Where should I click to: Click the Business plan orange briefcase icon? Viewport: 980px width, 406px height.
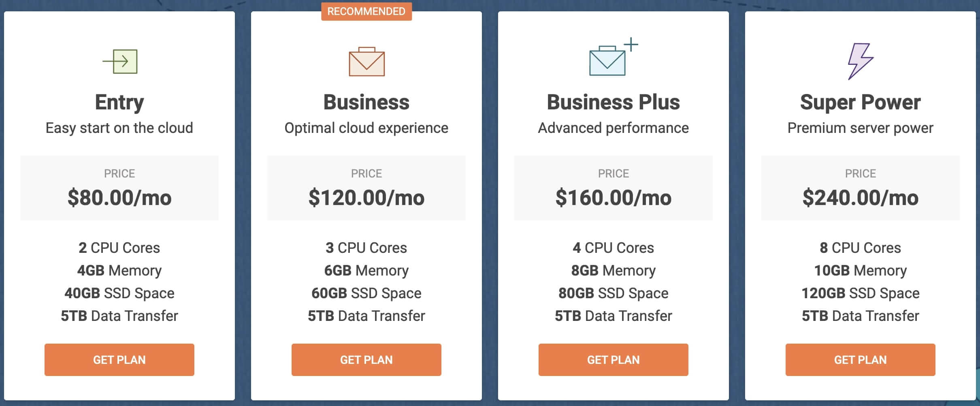tap(366, 62)
